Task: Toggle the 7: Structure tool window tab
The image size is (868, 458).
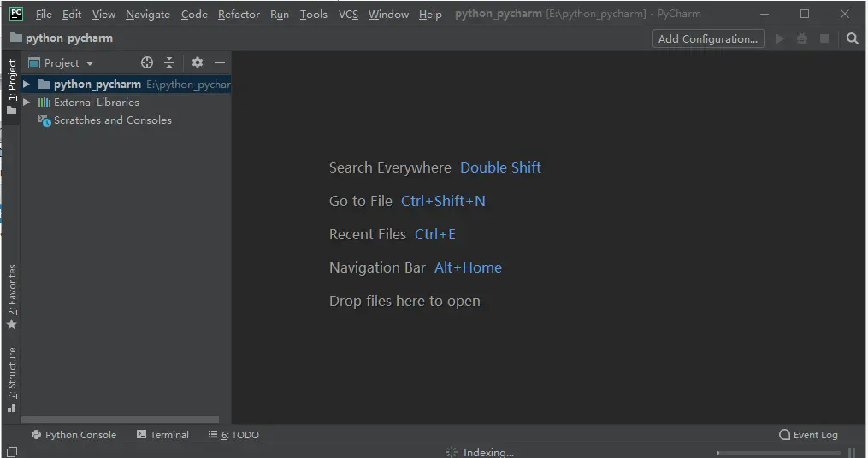Action: [x=12, y=380]
